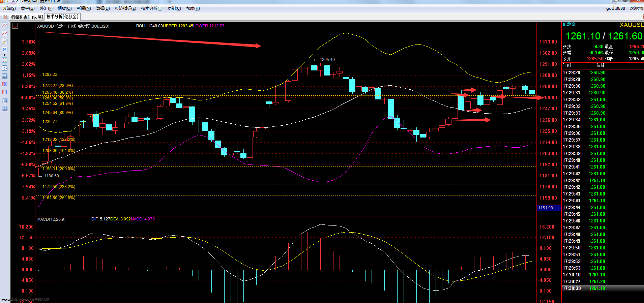Click the 复 restore icon in sidebar
Screen dimensions: 644x303
click(x=5, y=50)
